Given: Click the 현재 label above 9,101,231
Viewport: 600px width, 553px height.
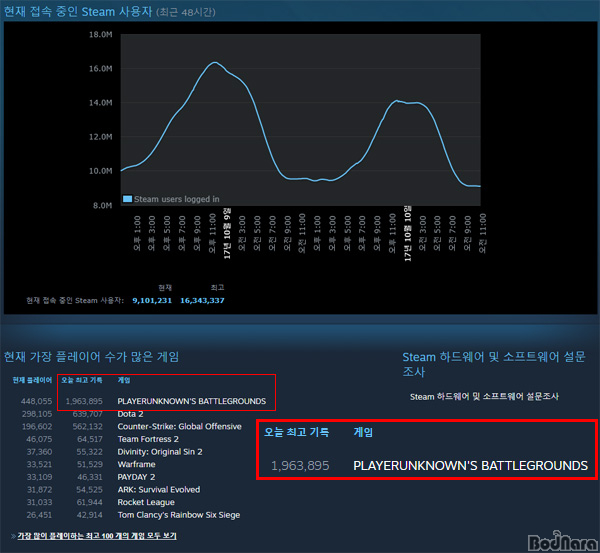Looking at the screenshot, I should pos(165,288).
